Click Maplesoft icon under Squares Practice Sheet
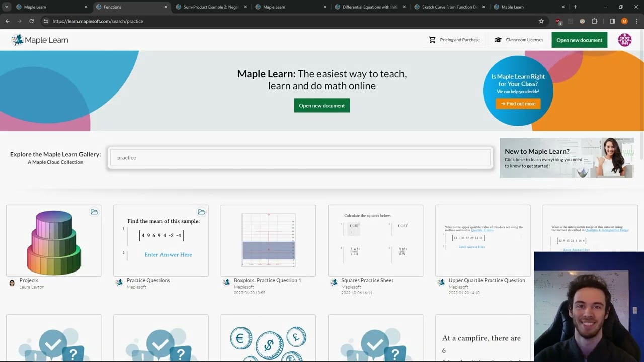 click(334, 283)
